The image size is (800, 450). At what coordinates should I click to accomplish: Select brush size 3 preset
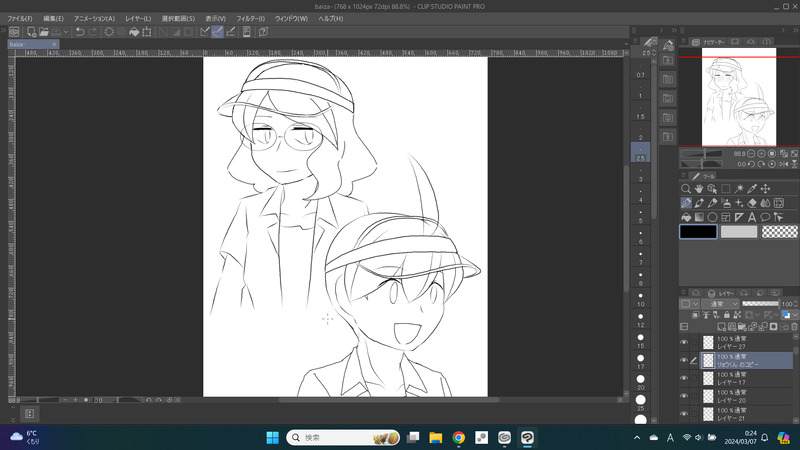(641, 174)
